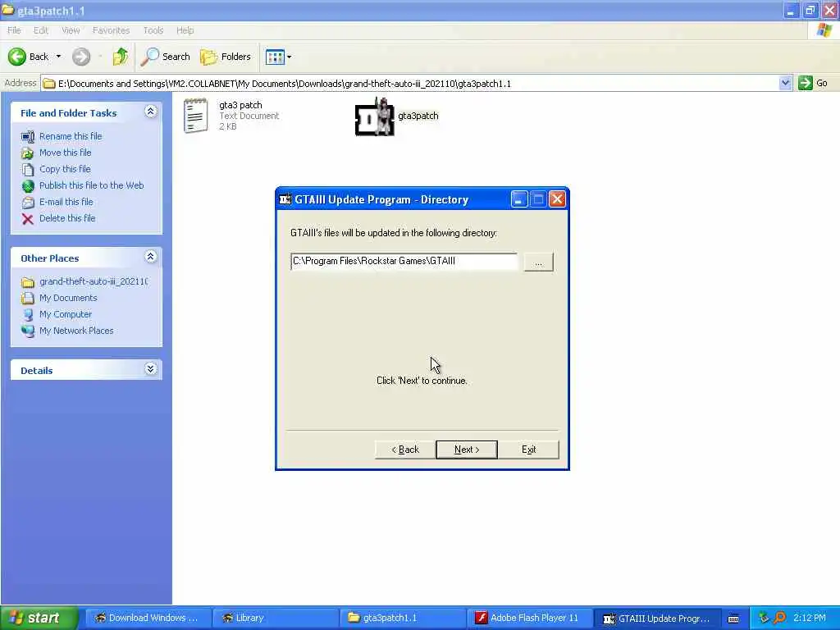Select the gta3patch executable icon
This screenshot has width=840, height=630.
374,116
